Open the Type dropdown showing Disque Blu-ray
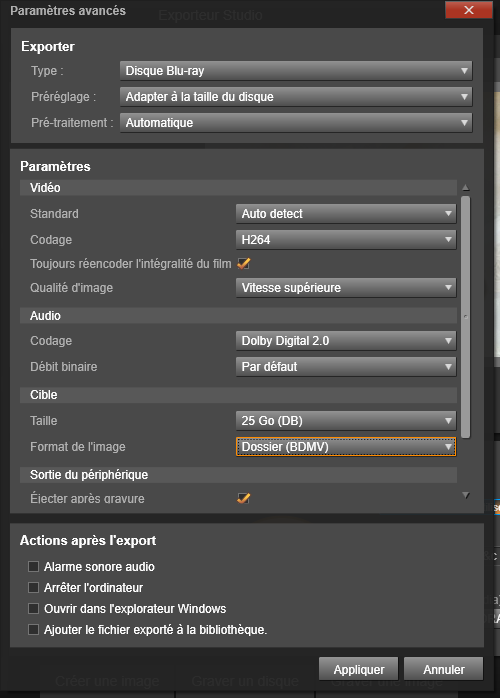 pyautogui.click(x=296, y=71)
